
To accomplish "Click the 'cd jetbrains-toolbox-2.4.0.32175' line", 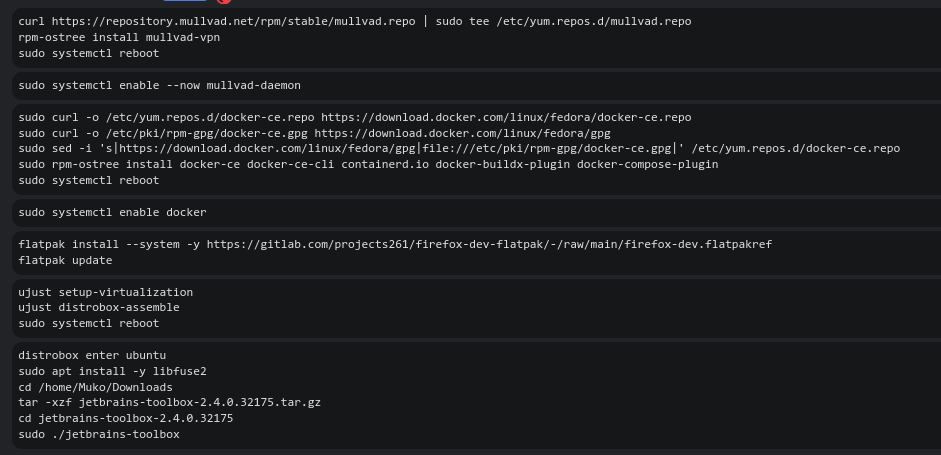I will pos(125,418).
